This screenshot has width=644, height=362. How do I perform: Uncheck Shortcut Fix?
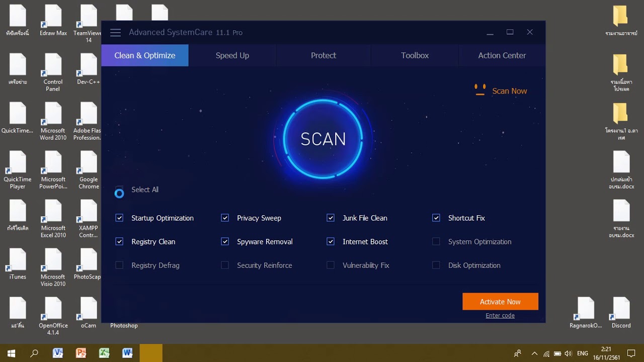coord(436,218)
